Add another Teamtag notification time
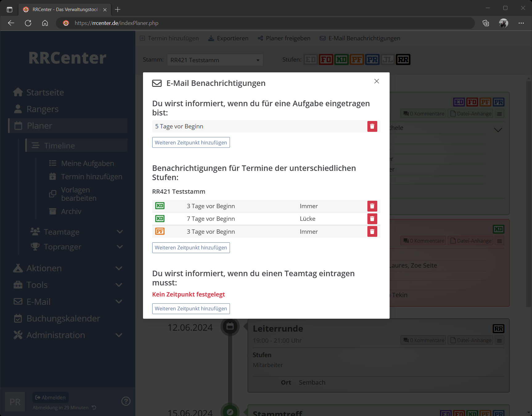 click(191, 309)
